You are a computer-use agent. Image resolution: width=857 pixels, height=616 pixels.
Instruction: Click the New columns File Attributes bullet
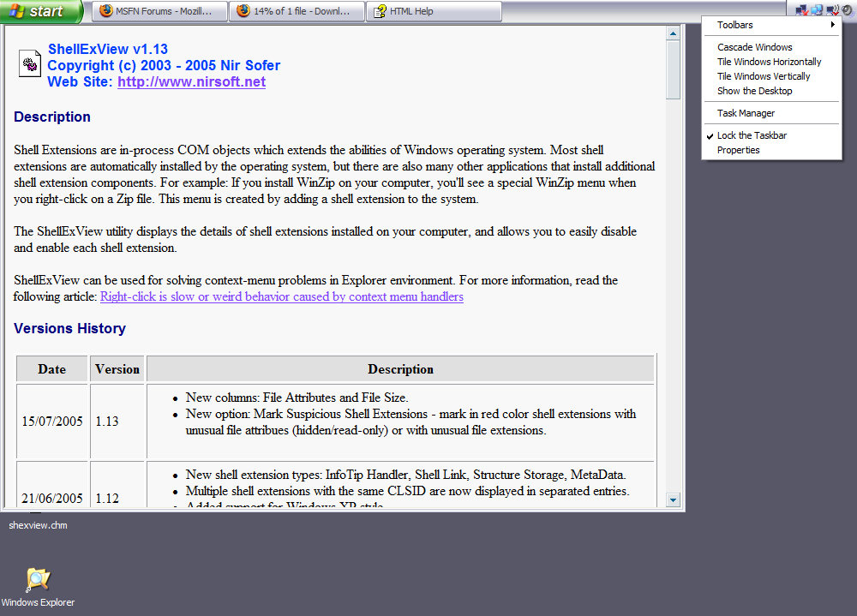click(297, 398)
